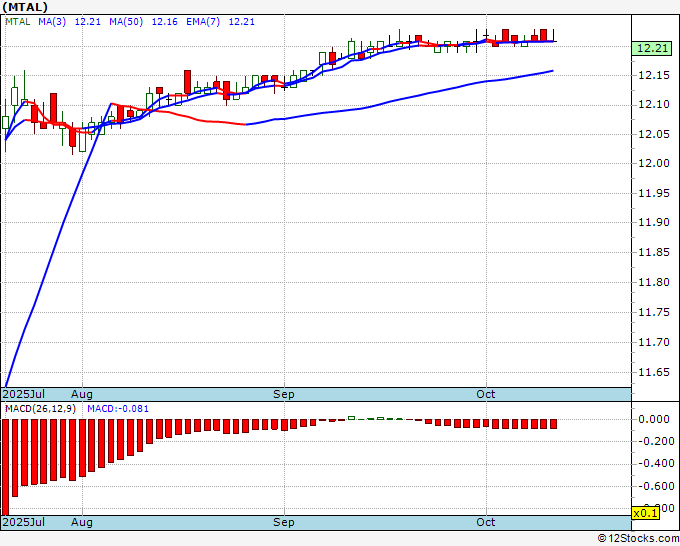
Task: Select the MTAL legend label
Action: coord(18,22)
